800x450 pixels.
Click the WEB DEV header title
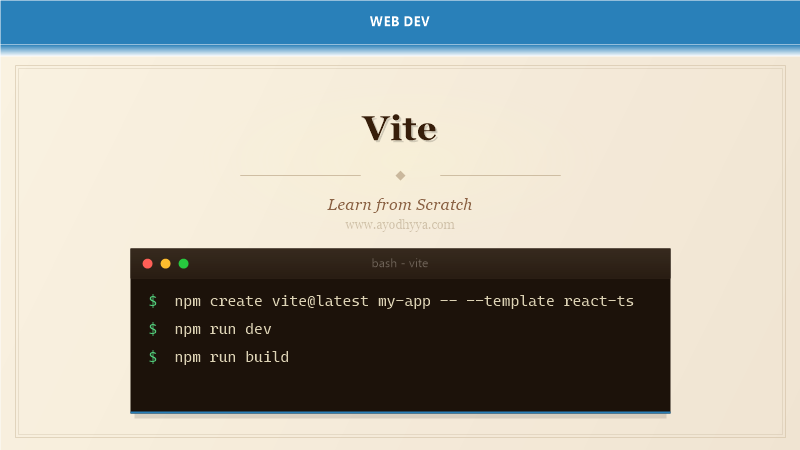click(399, 21)
